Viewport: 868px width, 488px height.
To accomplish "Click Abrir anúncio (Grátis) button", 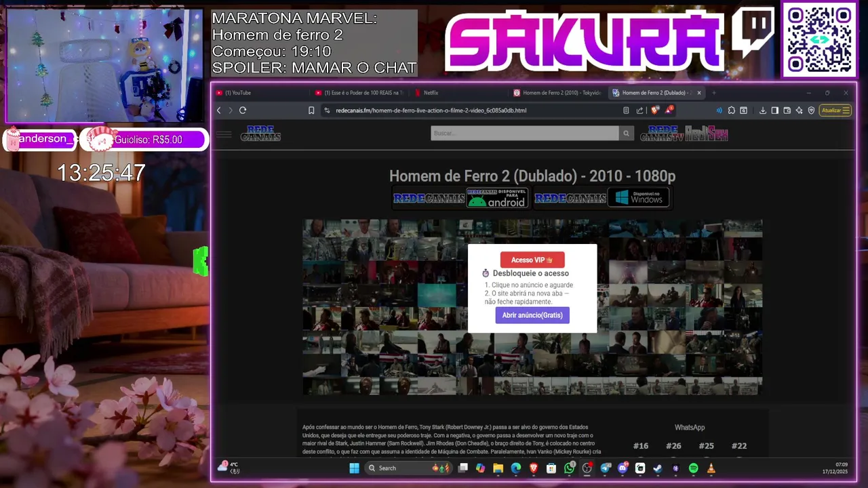I will (x=532, y=315).
